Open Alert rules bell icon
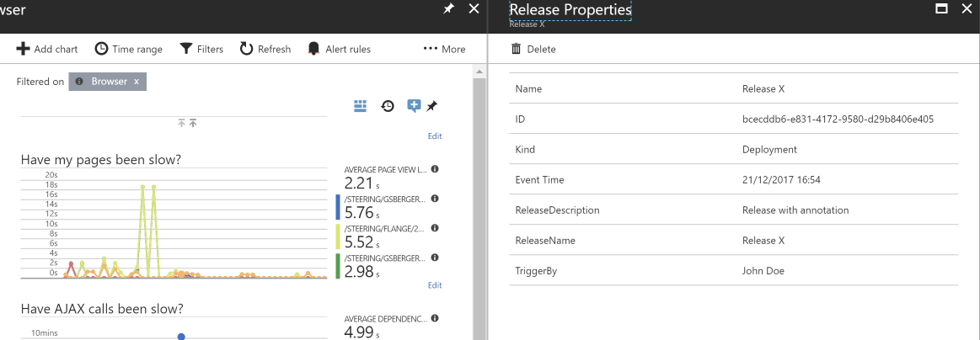Viewport: 980px width, 340px height. click(x=314, y=49)
